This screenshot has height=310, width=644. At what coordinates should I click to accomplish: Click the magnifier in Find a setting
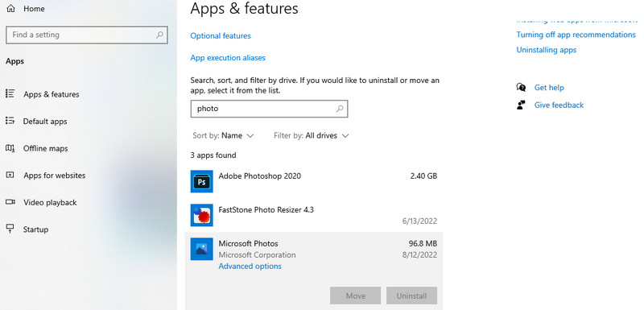pyautogui.click(x=159, y=35)
